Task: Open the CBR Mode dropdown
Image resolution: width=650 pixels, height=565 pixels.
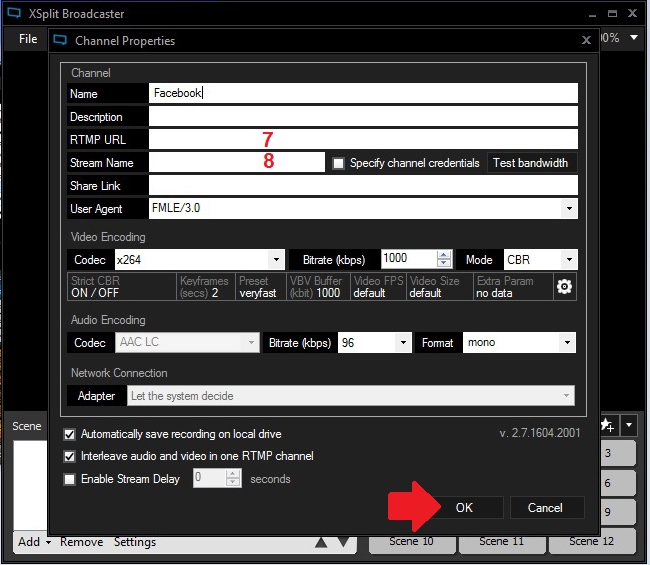Action: coord(569,260)
